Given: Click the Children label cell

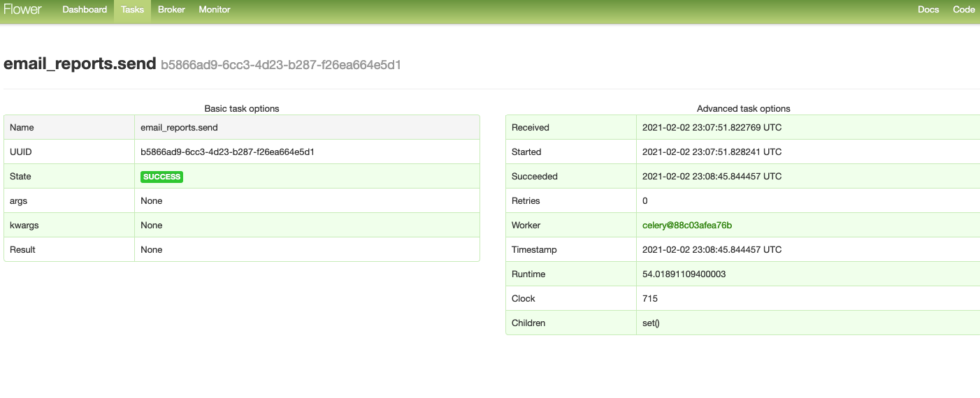Looking at the screenshot, I should tap(571, 323).
